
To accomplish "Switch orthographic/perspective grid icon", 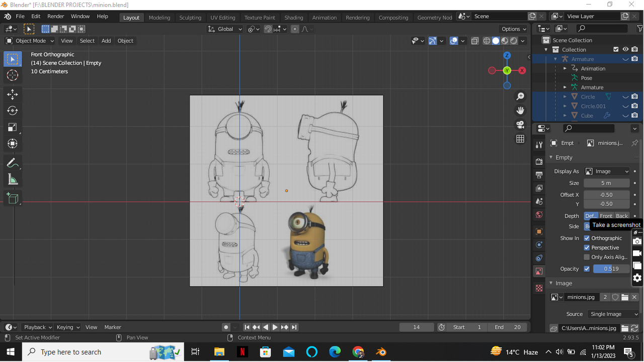I will tap(520, 139).
